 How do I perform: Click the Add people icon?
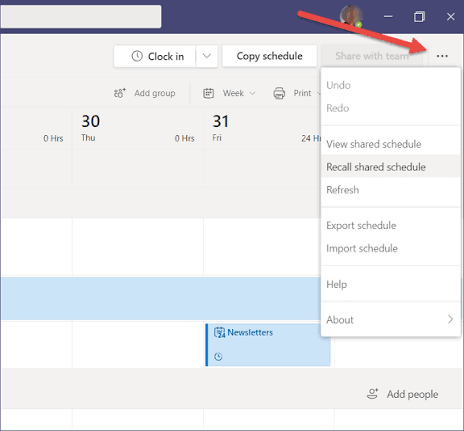point(373,394)
